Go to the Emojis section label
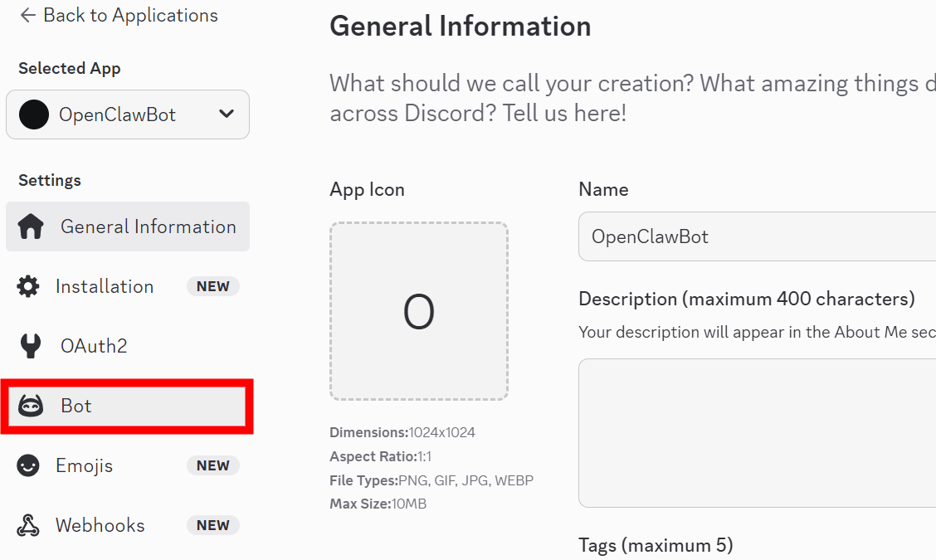Screen dimensions: 936x560 [84, 465]
